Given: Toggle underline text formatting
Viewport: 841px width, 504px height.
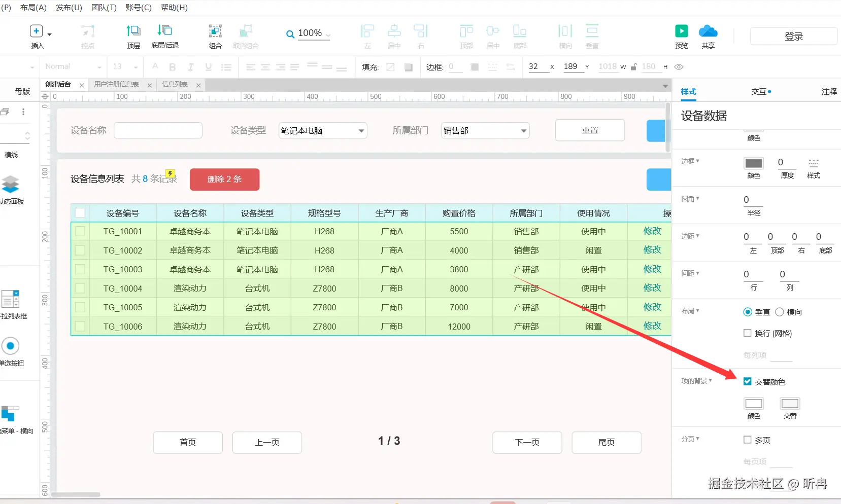Looking at the screenshot, I should click(x=208, y=67).
